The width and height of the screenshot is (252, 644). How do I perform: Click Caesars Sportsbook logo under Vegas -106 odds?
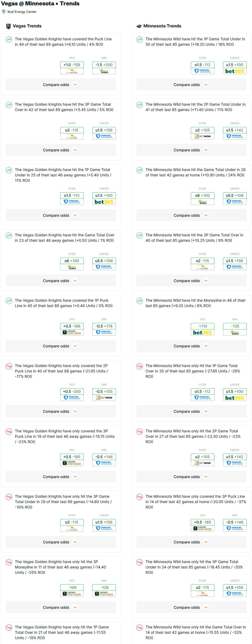[72, 594]
